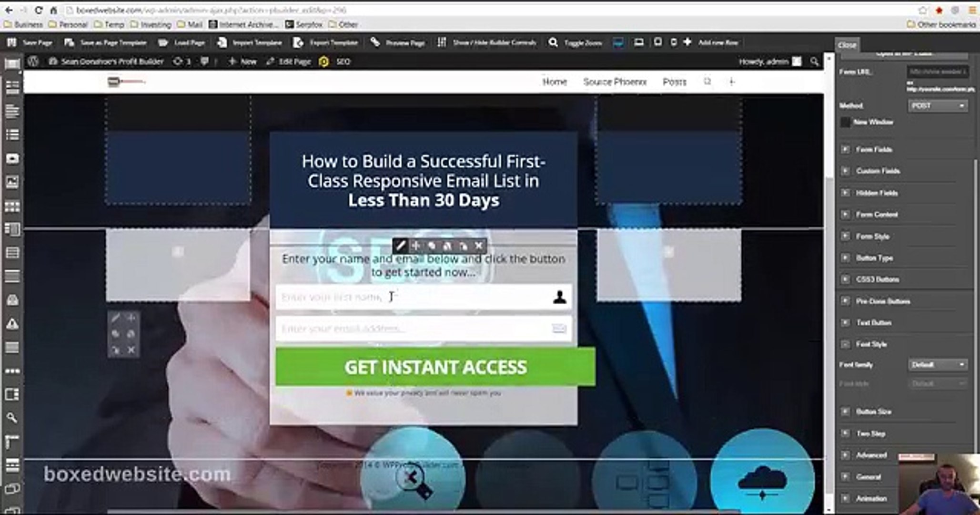Click the tablet preview icon in the toolbar
This screenshot has width=980, height=515.
(x=657, y=42)
